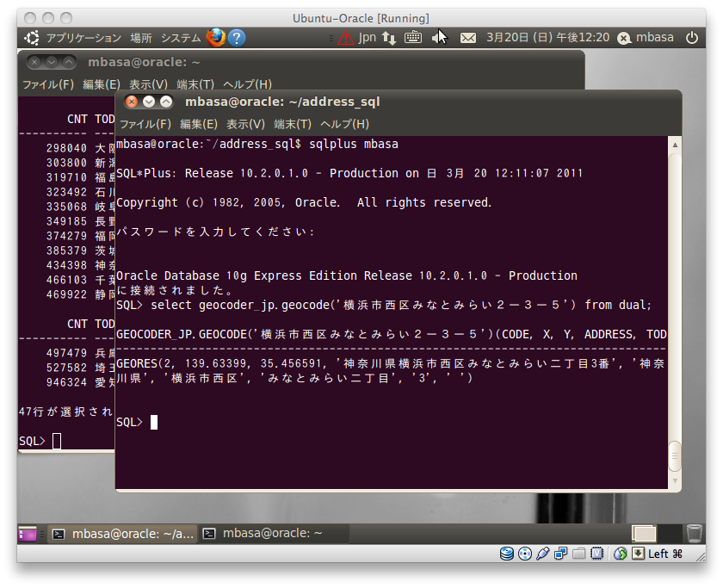This screenshot has height=588, width=723.
Task: Click the VirtualBox hard disk activity icon
Action: click(507, 554)
